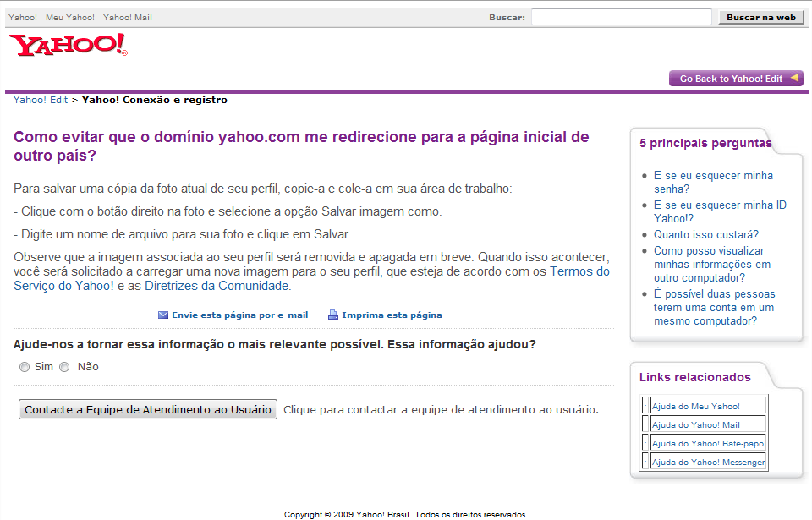This screenshot has height=520, width=812.
Task: Open Ajuda do Yahoo! Mail link
Action: click(x=695, y=424)
